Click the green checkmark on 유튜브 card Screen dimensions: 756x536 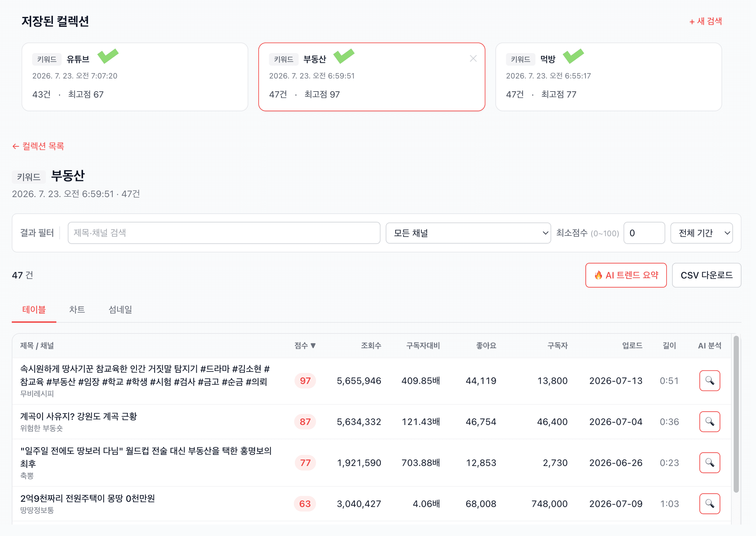point(108,56)
